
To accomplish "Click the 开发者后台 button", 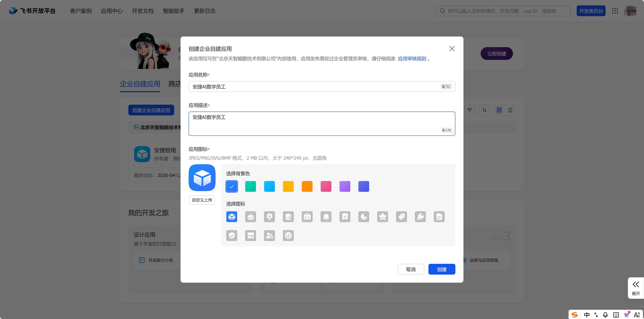I will tap(591, 11).
